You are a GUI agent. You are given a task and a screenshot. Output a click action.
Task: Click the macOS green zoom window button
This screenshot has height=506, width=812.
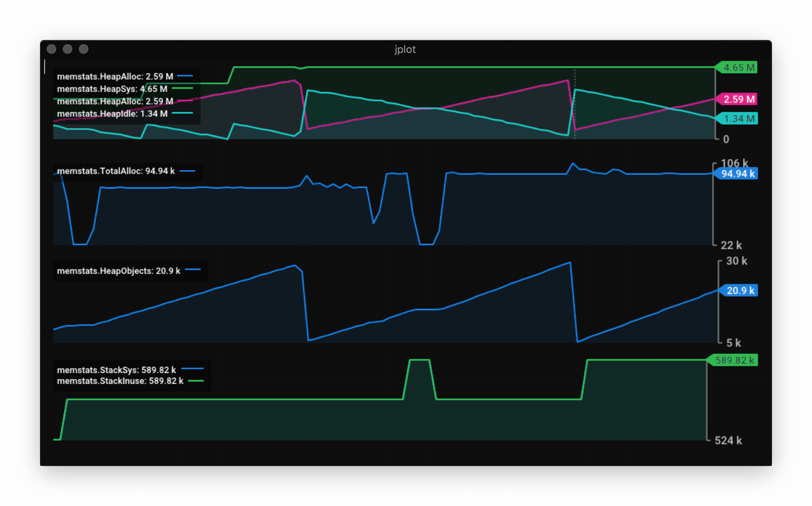(84, 49)
